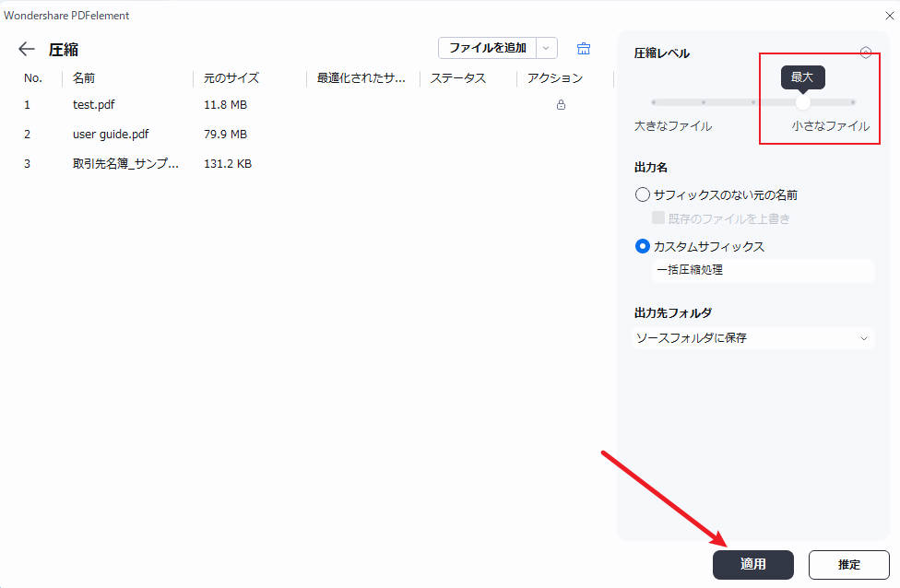This screenshot has height=588, width=900.
Task: Open the ファイルを追加 dropdown arrow
Action: [548, 47]
